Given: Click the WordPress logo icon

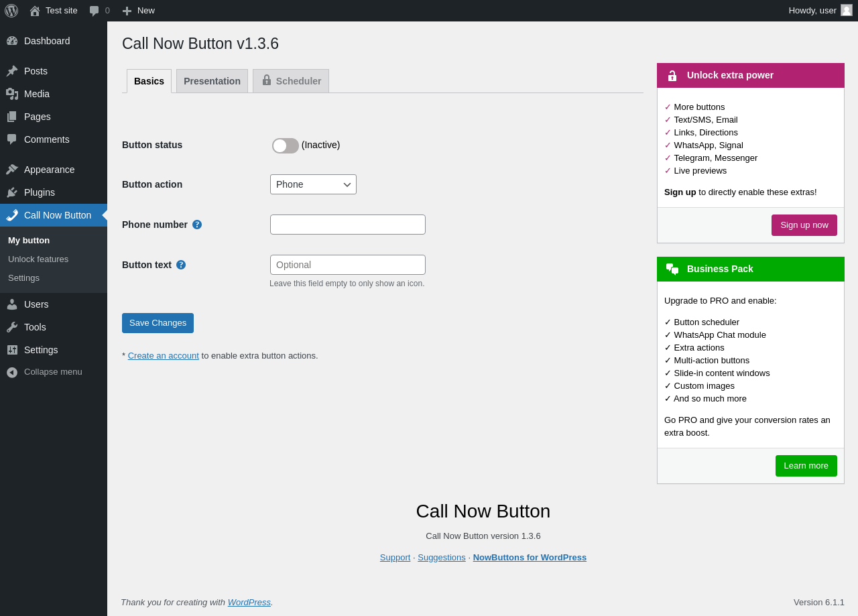Looking at the screenshot, I should [11, 11].
